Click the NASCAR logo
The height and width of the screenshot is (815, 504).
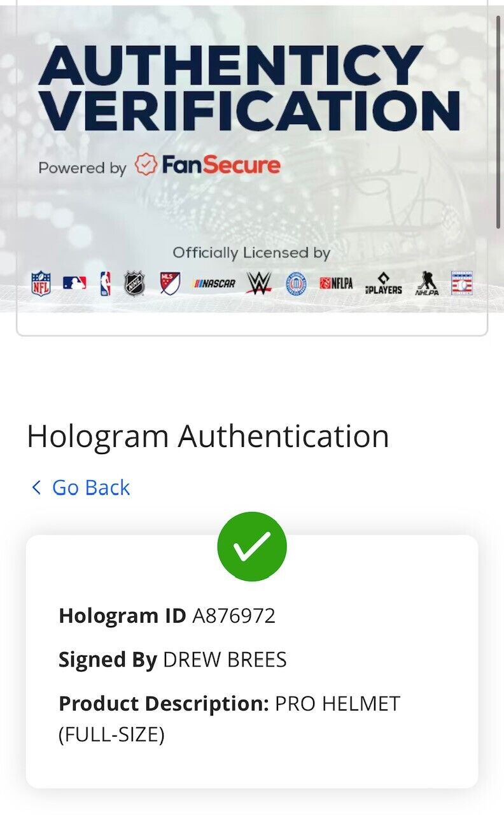coord(214,284)
